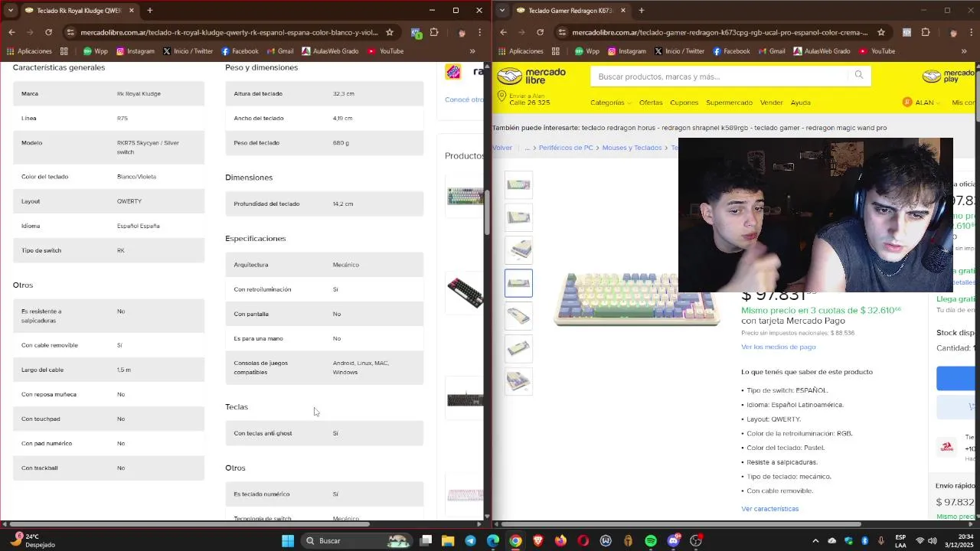This screenshot has width=980, height=551.
Task: Open the Cupones menu item
Action: point(684,103)
